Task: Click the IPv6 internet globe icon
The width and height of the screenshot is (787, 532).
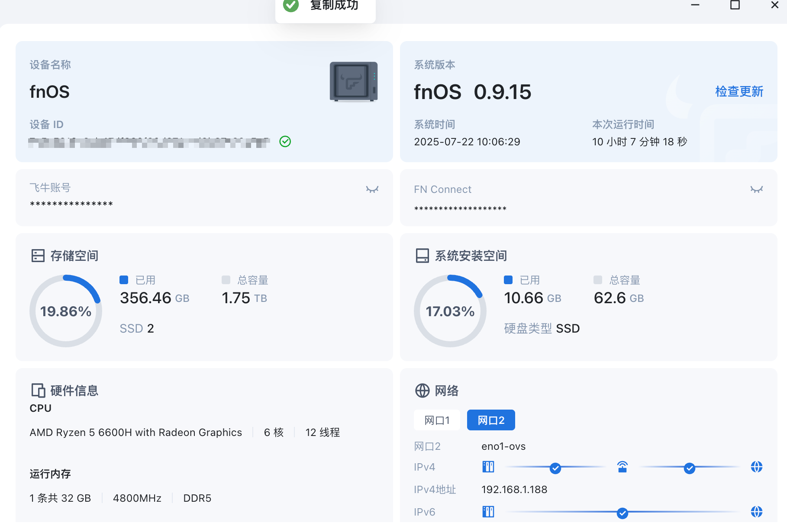Action: (x=756, y=512)
